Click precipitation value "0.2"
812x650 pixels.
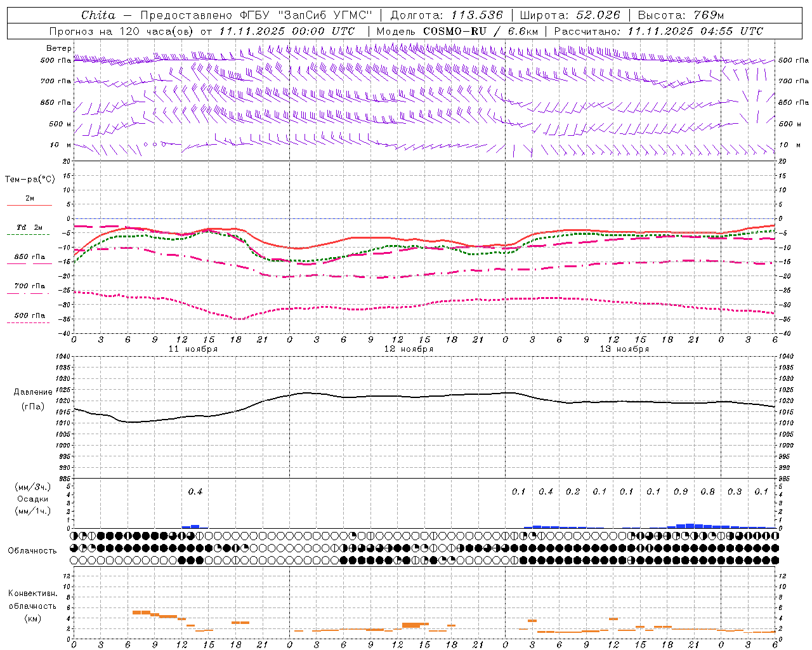pos(573,491)
